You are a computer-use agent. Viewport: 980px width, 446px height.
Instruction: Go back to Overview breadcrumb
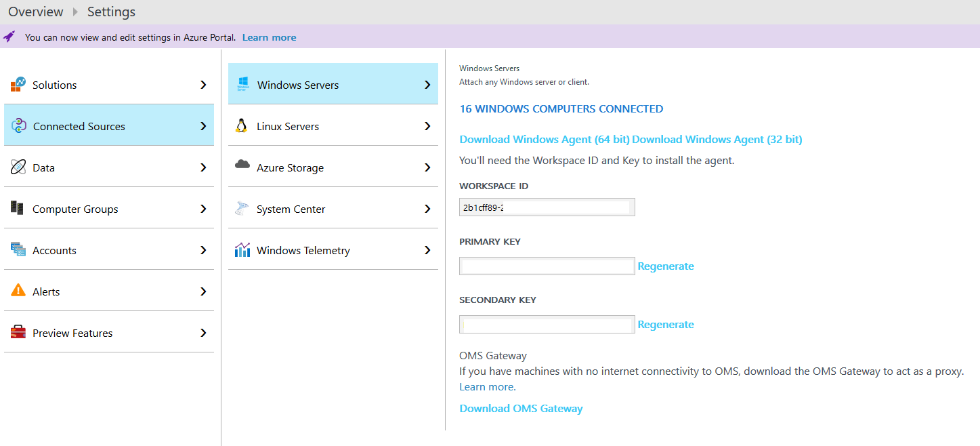36,12
